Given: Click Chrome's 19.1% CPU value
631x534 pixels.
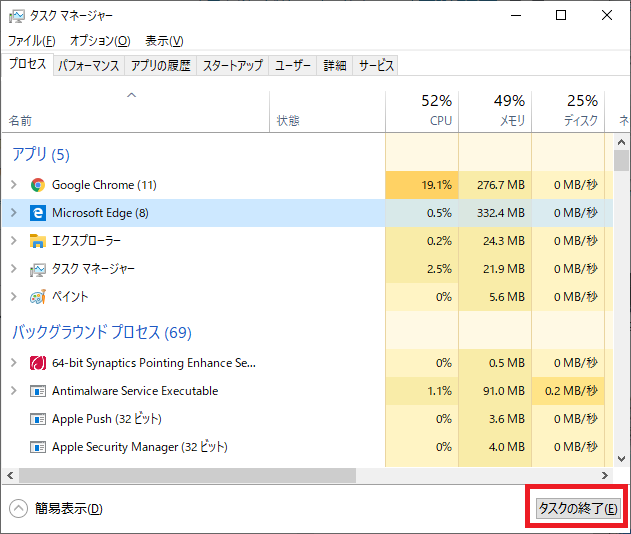Looking at the screenshot, I should point(437,185).
